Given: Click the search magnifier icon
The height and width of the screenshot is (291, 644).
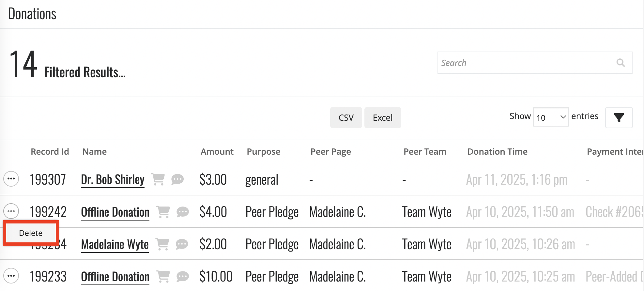Looking at the screenshot, I should click(621, 63).
